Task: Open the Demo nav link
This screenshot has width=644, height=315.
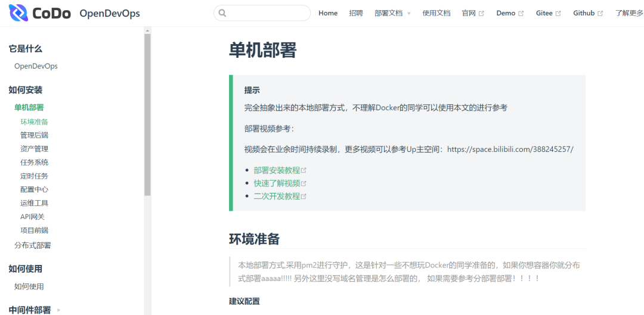Action: 506,13
